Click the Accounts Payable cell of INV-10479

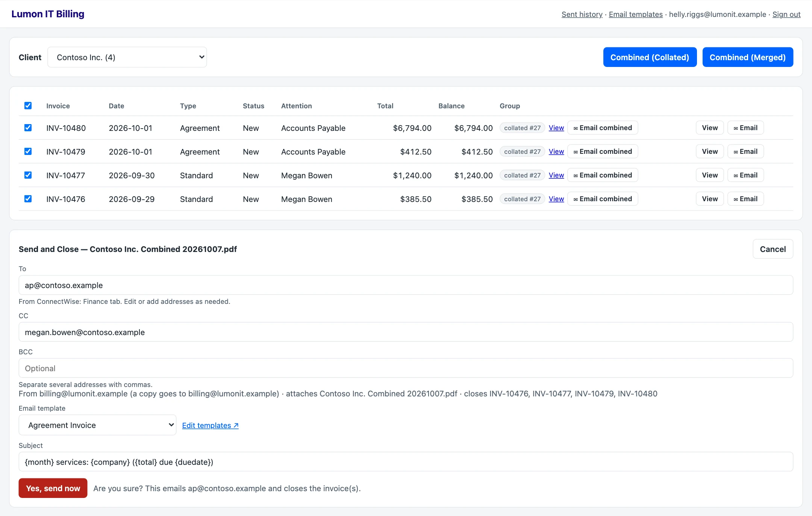point(313,152)
